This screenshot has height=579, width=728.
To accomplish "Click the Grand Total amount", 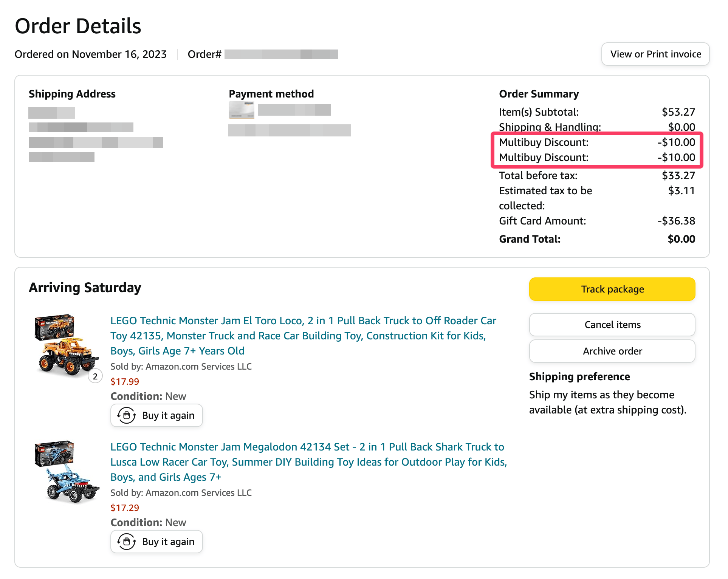I will coord(681,239).
